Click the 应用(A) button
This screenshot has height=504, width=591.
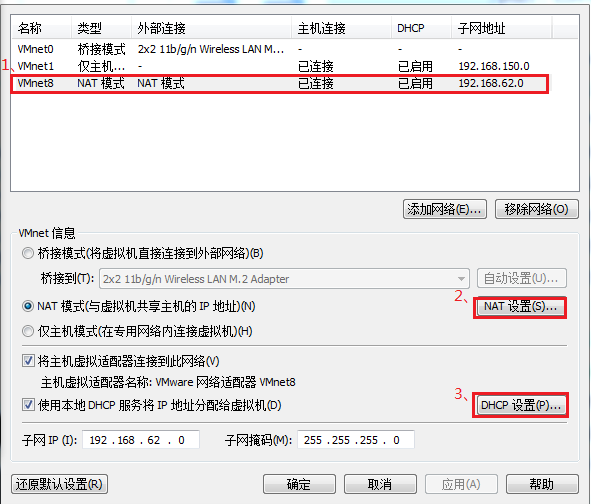pyautogui.click(x=461, y=484)
